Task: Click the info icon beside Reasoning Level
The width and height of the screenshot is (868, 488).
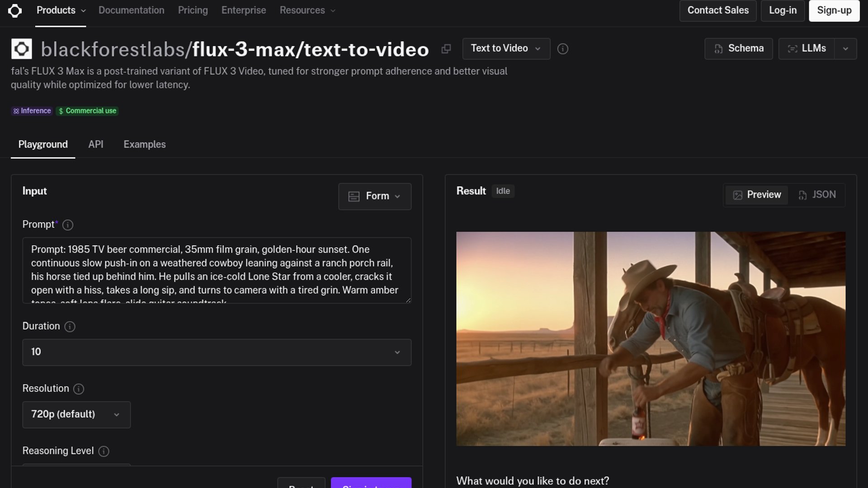Action: (104, 451)
